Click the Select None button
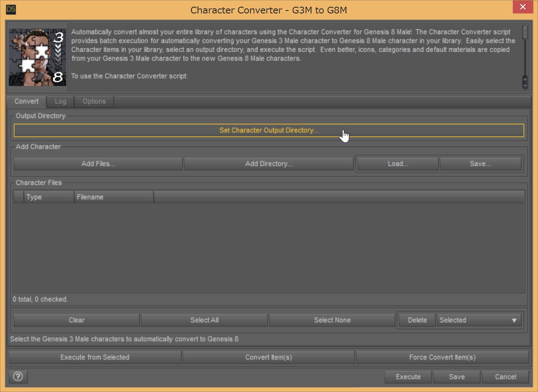The width and height of the screenshot is (538, 392). pyautogui.click(x=332, y=320)
